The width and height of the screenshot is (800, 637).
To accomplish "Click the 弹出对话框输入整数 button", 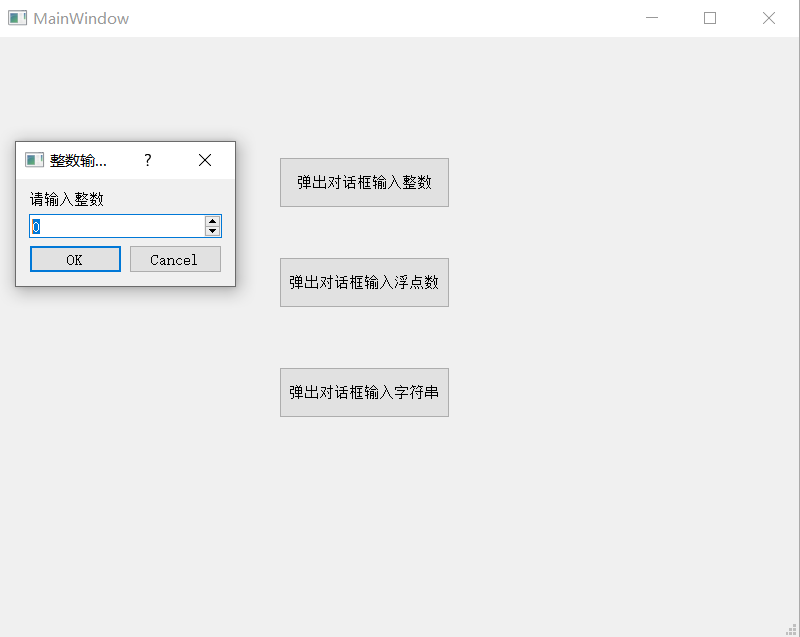I will (364, 183).
